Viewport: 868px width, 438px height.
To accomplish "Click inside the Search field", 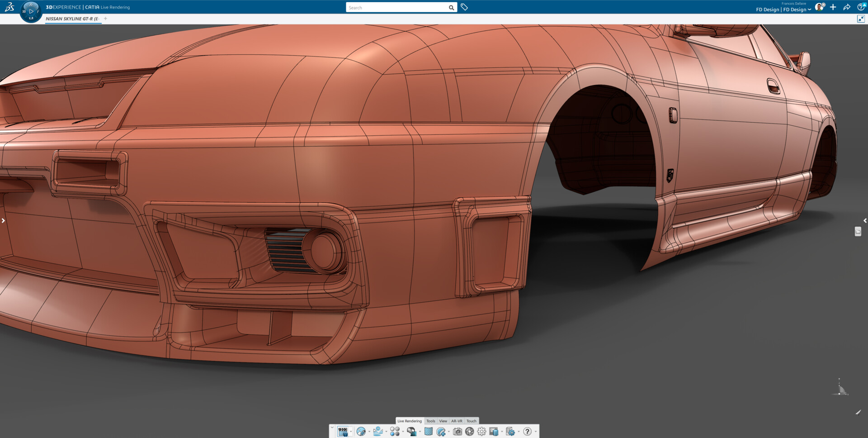I will [x=398, y=7].
